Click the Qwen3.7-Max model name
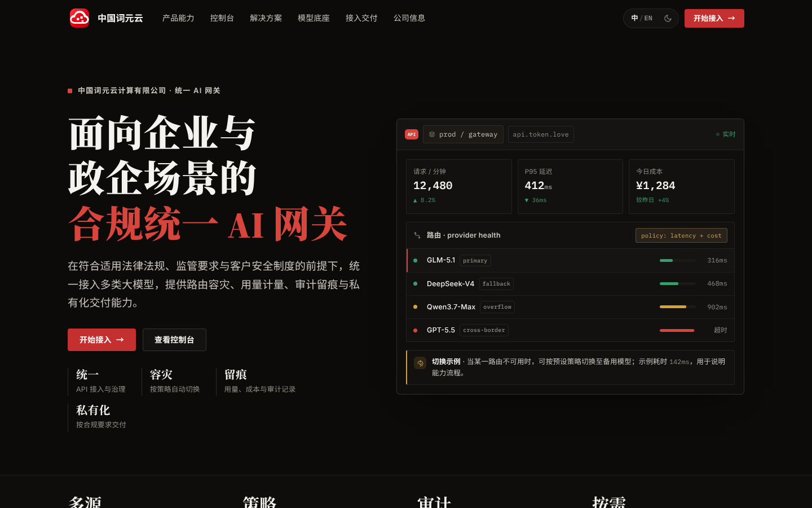The width and height of the screenshot is (812, 508). point(451,307)
